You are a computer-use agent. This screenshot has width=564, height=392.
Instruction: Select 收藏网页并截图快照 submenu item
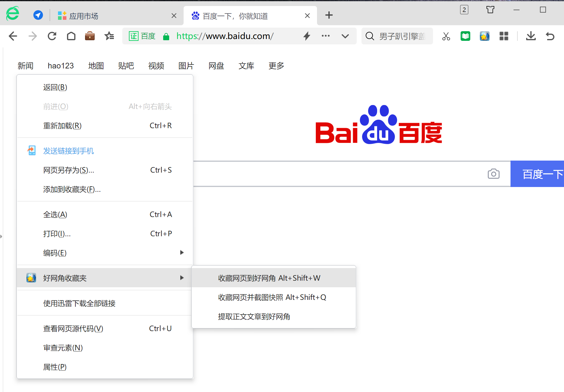(x=274, y=297)
